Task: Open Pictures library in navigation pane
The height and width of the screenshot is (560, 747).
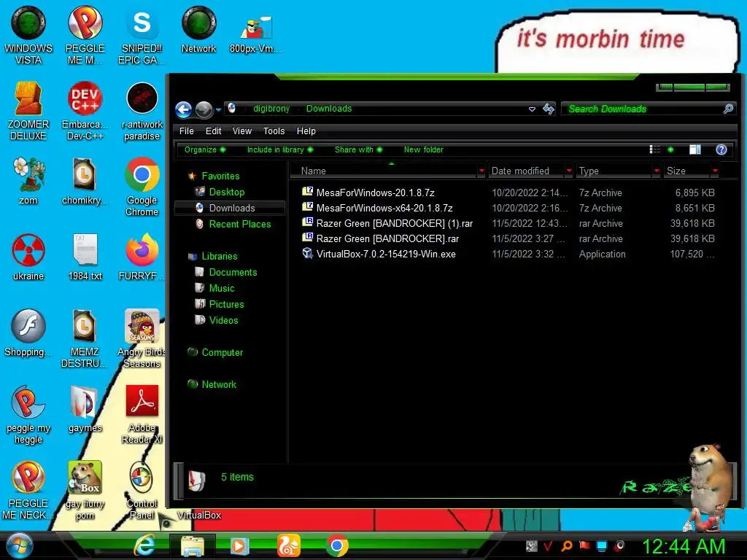Action: tap(226, 304)
